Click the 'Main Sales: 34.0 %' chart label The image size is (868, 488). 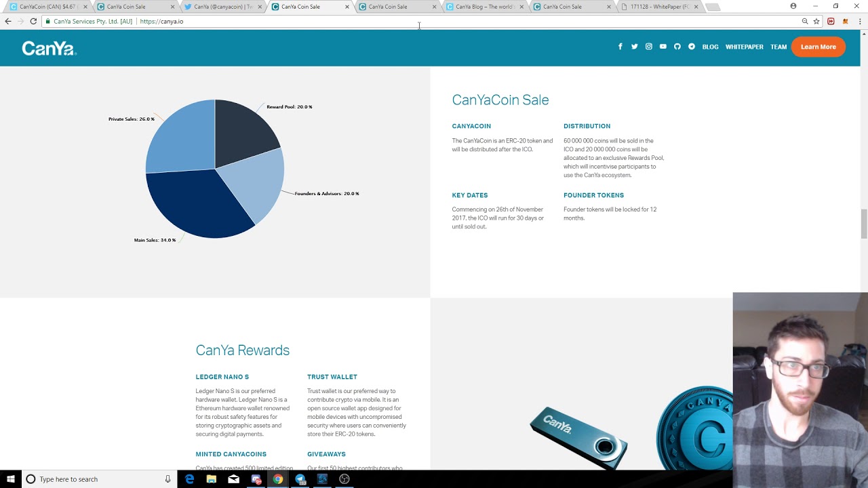pos(155,240)
